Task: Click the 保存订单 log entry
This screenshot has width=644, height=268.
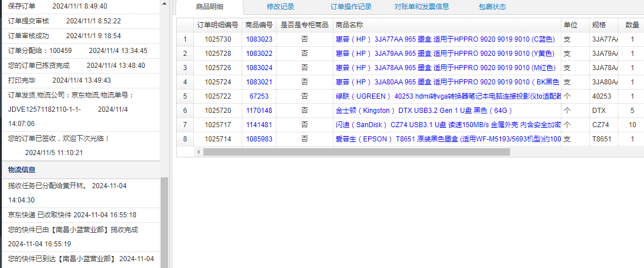Action: coord(80,6)
